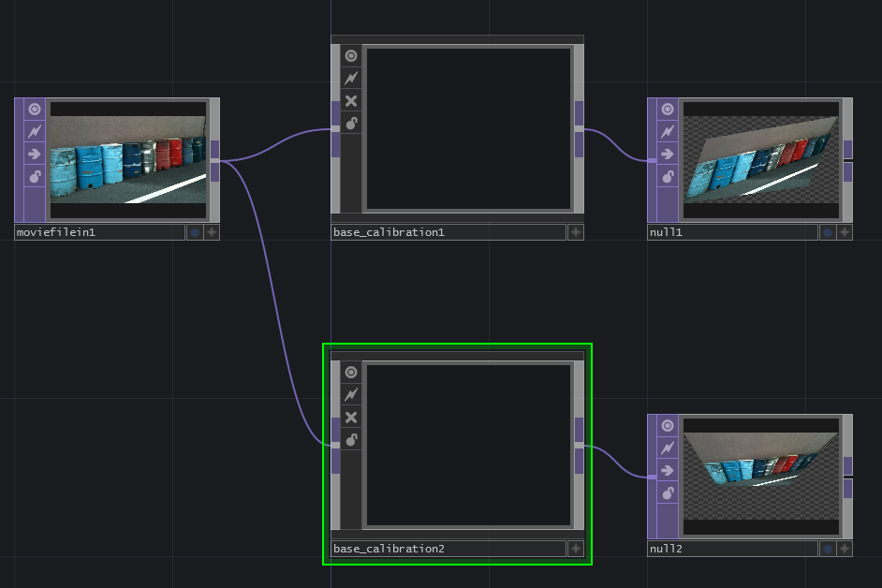Lock the null2 operator
The width and height of the screenshot is (882, 588).
668,492
